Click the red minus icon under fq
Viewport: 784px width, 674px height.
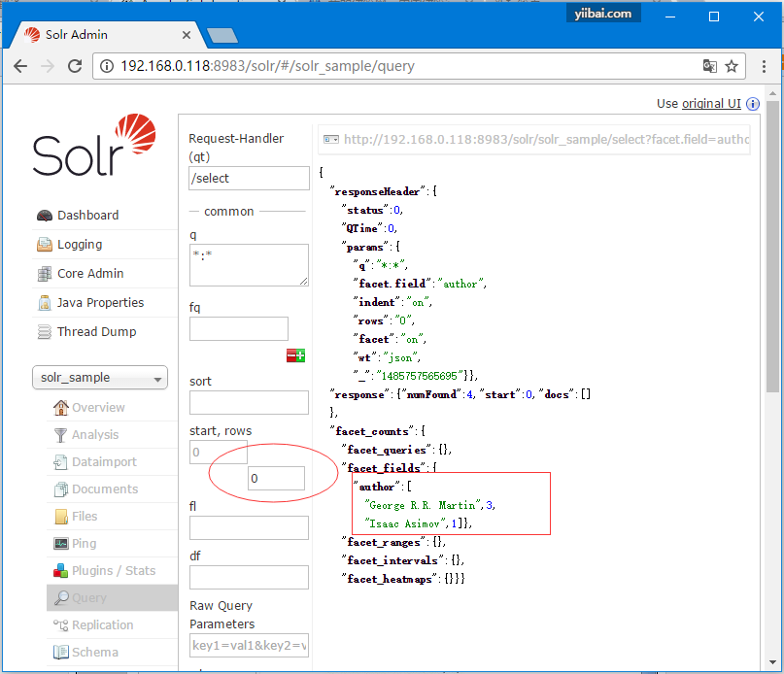(290, 356)
